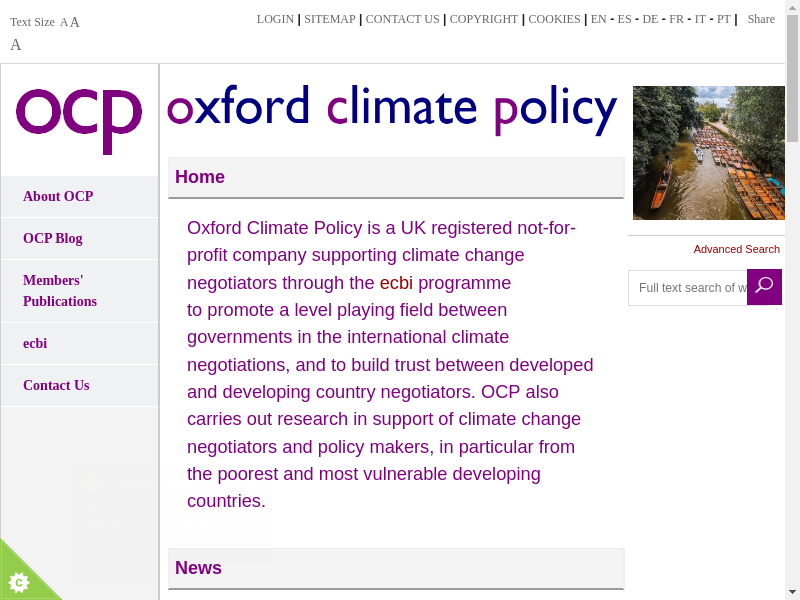The image size is (800, 600).
Task: Switch language to ES
Action: click(x=624, y=19)
